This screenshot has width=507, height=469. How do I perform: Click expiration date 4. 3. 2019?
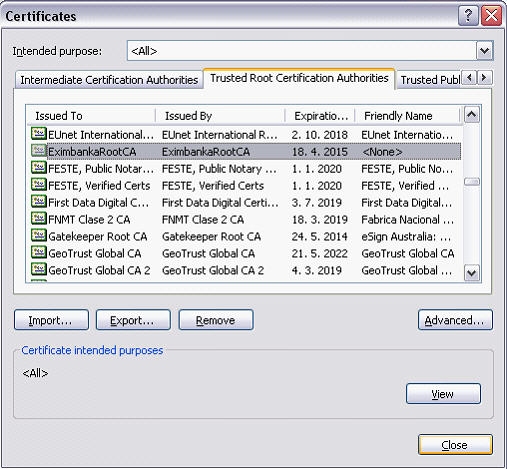click(x=317, y=271)
